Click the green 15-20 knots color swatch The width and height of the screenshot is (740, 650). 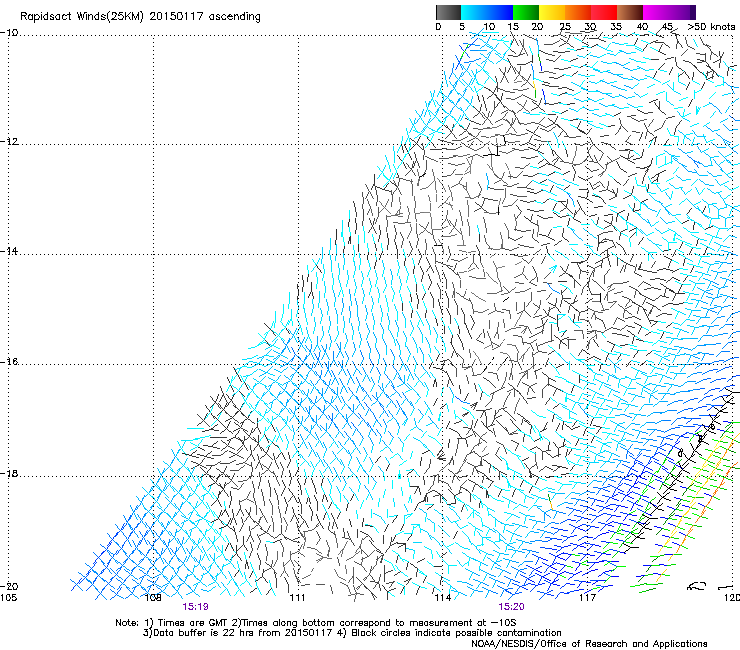[526, 12]
